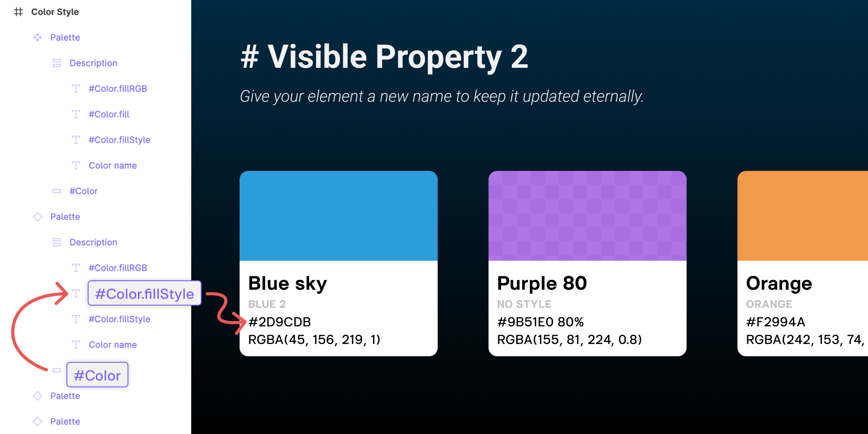Click the NO STYLE label on Purple 80

click(x=524, y=304)
